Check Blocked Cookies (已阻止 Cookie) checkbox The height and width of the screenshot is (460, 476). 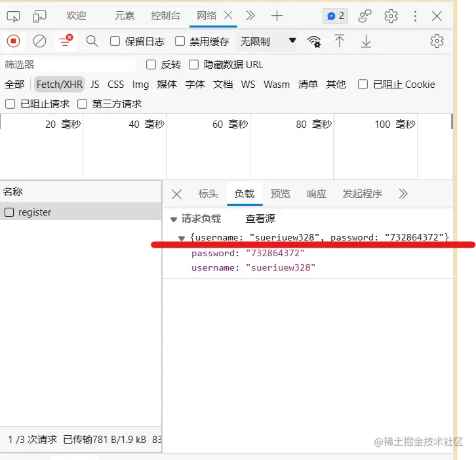[x=363, y=85]
